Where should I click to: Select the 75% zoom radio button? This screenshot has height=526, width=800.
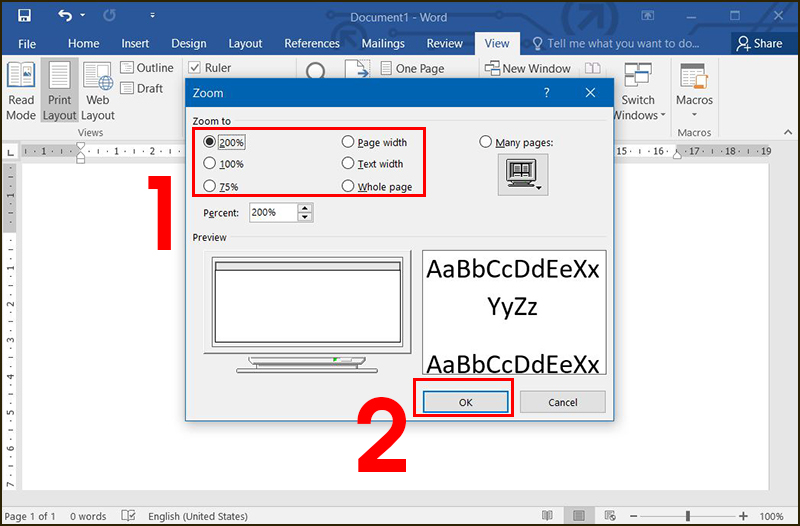(x=209, y=186)
